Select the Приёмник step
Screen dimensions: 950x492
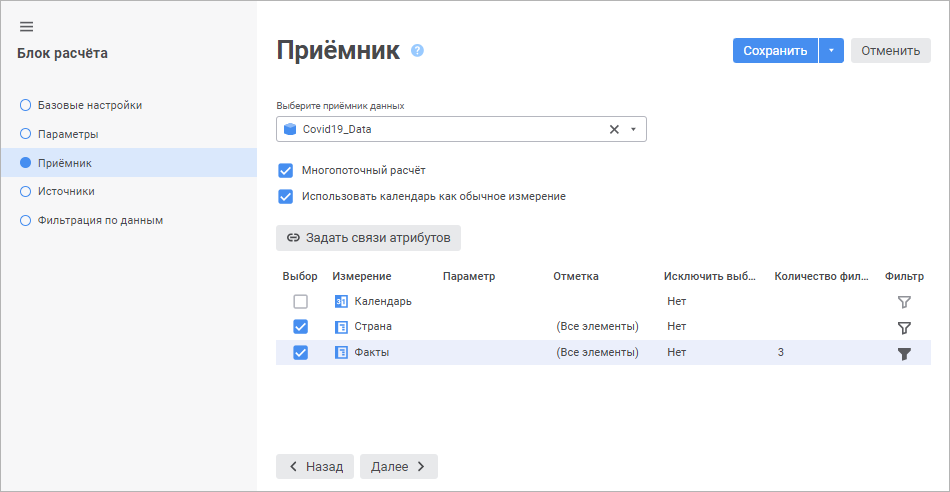(128, 162)
